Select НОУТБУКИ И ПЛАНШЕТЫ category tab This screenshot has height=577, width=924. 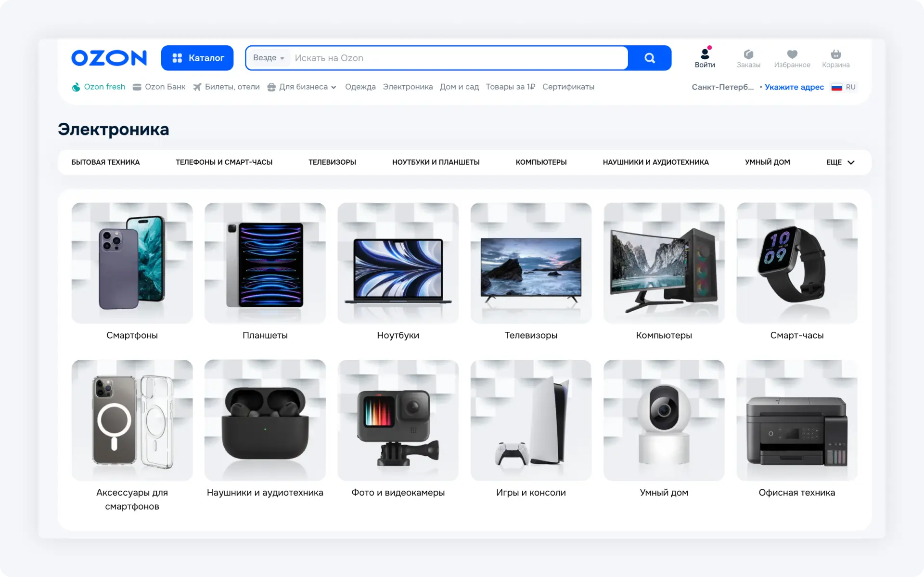pos(436,162)
